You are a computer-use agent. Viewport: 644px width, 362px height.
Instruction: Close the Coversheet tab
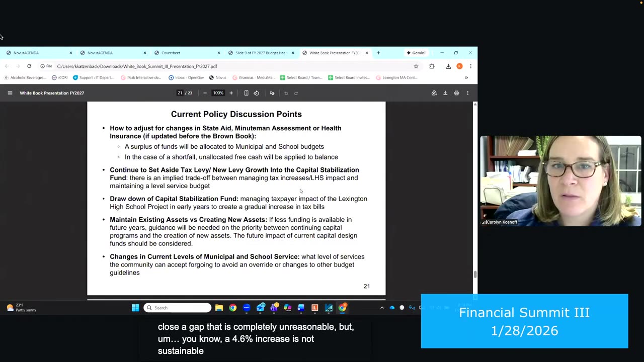(219, 53)
